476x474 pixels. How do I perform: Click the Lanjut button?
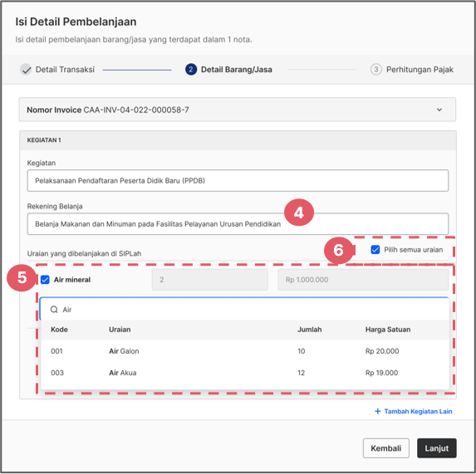tap(436, 448)
